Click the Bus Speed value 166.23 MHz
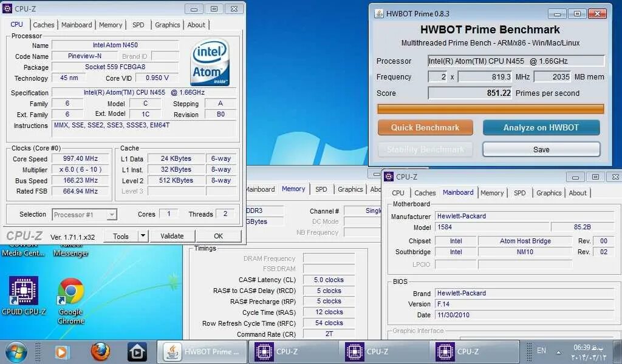This screenshot has width=622, height=364. (x=81, y=180)
